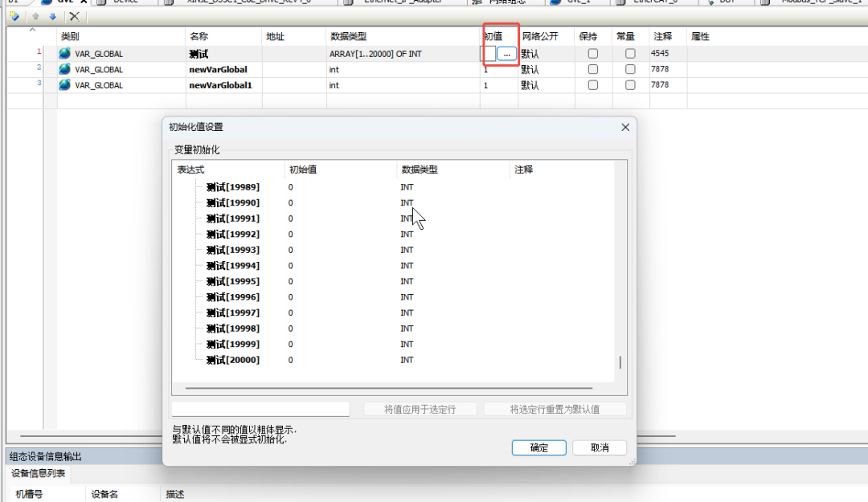Image resolution: width=868 pixels, height=502 pixels.
Task: Toggle the 保持 checkbox for 测试
Action: [x=593, y=54]
